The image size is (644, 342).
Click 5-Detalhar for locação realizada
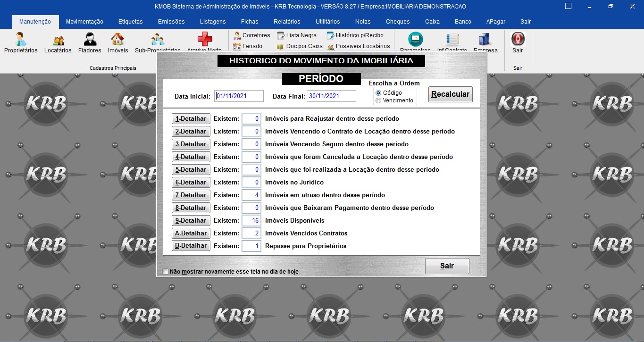tap(191, 170)
